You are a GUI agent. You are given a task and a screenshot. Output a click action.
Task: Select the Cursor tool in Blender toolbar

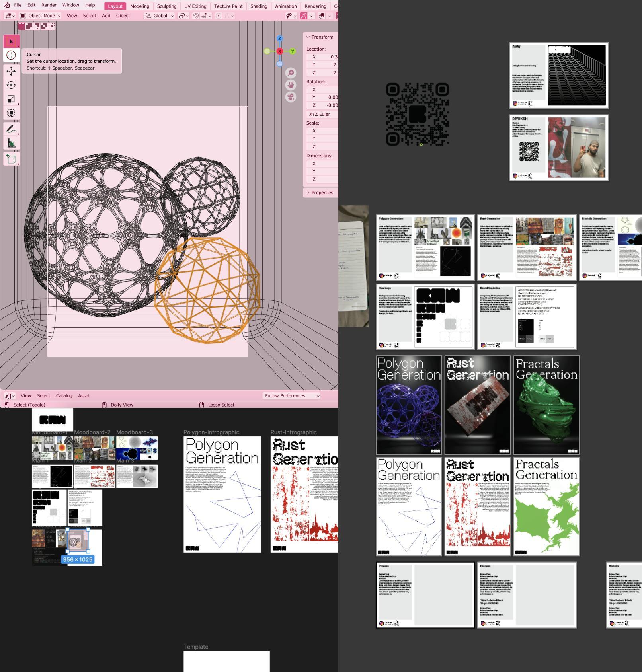pos(11,55)
